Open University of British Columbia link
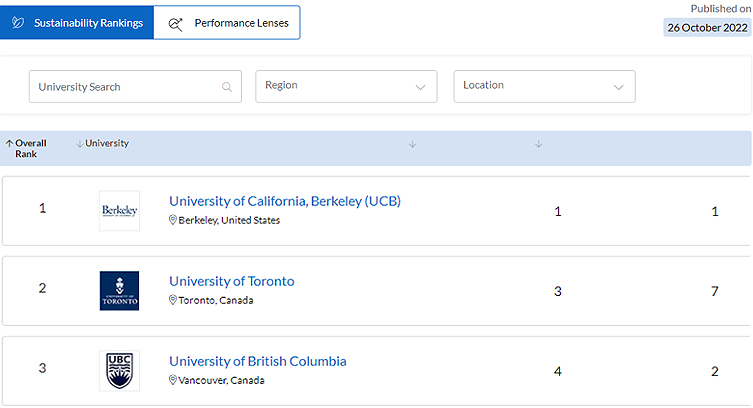The width and height of the screenshot is (753, 408). pyautogui.click(x=257, y=361)
